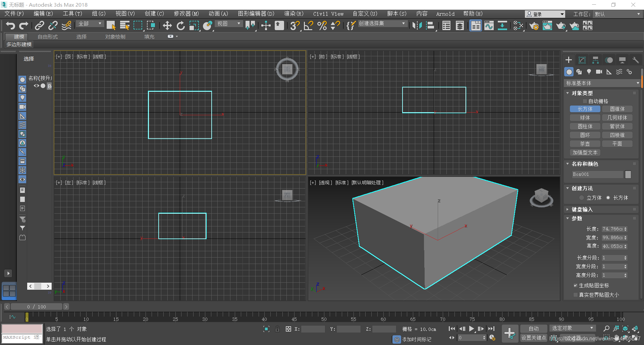The width and height of the screenshot is (644, 345).
Task: Toggle the Angle Snap icon
Action: pyautogui.click(x=308, y=26)
